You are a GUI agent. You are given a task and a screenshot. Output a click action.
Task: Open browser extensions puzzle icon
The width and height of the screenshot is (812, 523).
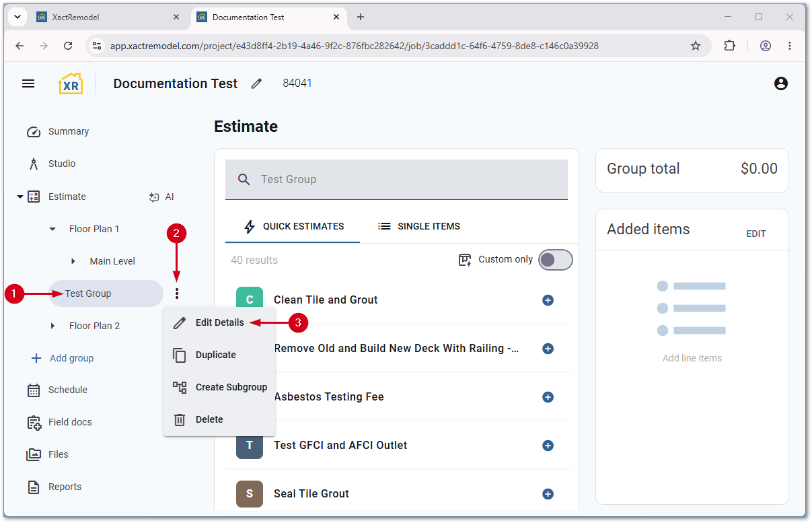pyautogui.click(x=729, y=46)
